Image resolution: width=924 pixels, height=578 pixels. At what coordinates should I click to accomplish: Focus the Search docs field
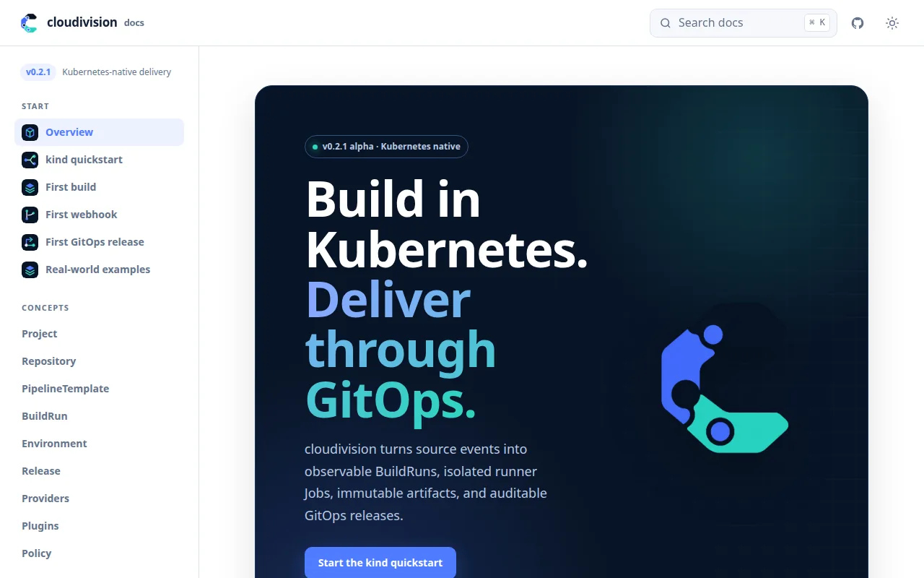744,23
